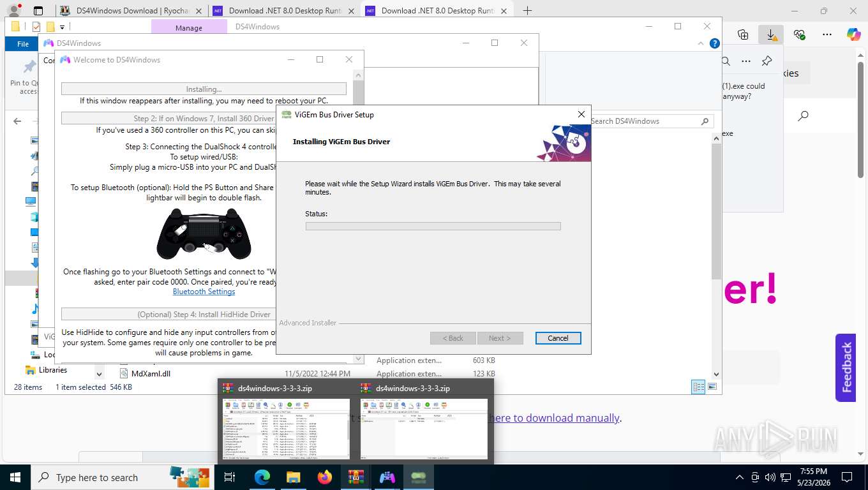The height and width of the screenshot is (490, 868).
Task: Click the WinRAR taskbar icon
Action: point(355,477)
